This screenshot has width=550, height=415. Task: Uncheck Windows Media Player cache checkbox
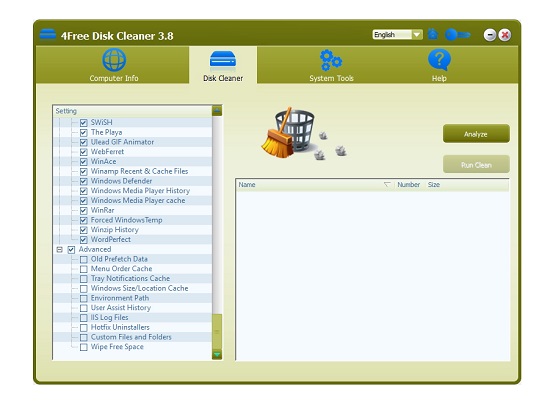pyautogui.click(x=83, y=201)
